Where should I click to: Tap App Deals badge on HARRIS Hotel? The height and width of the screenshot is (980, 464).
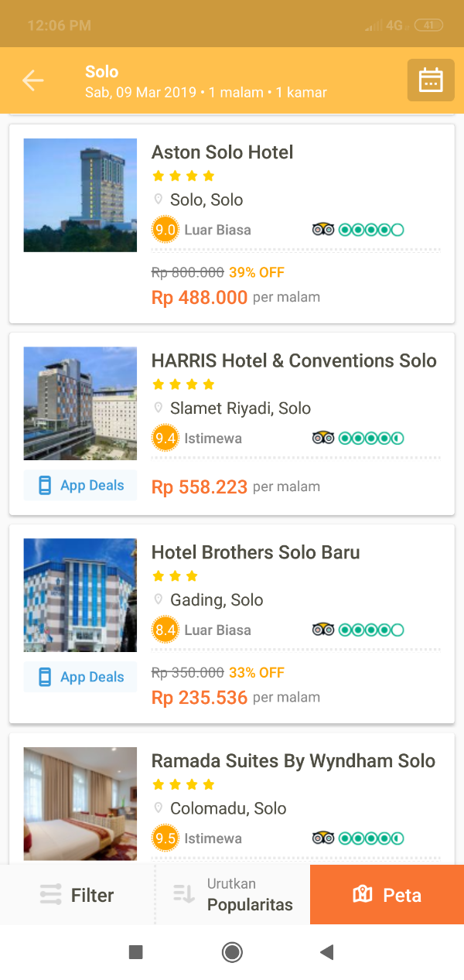pyautogui.click(x=80, y=485)
